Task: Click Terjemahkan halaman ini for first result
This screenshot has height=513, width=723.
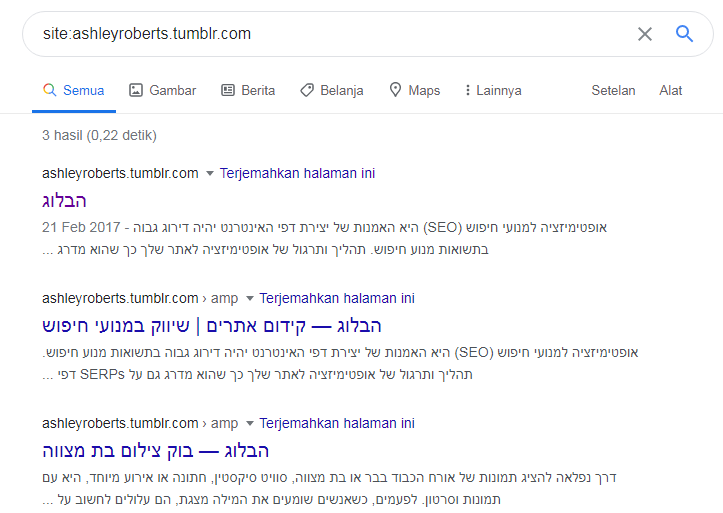Action: pos(297,173)
